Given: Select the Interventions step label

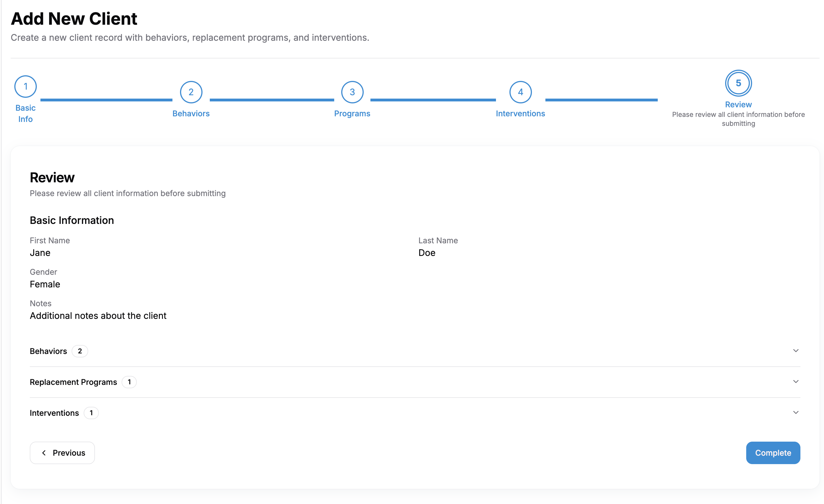Looking at the screenshot, I should click(x=520, y=114).
